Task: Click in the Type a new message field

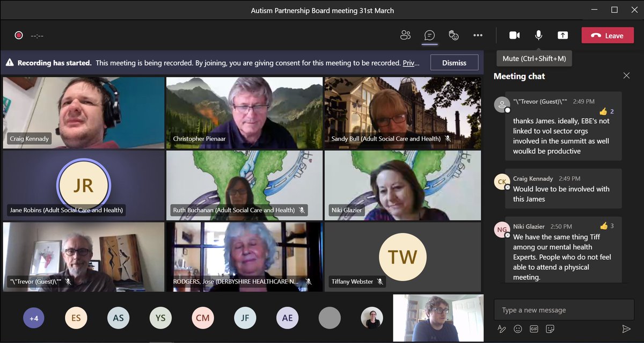Action: click(563, 310)
